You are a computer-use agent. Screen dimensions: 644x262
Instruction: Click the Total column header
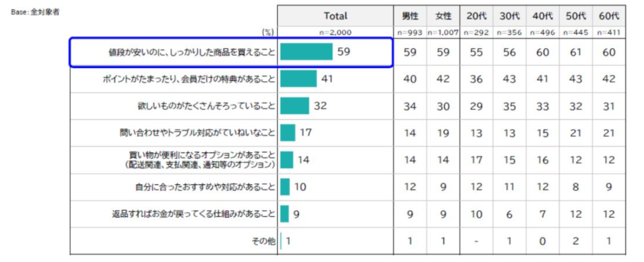335,16
